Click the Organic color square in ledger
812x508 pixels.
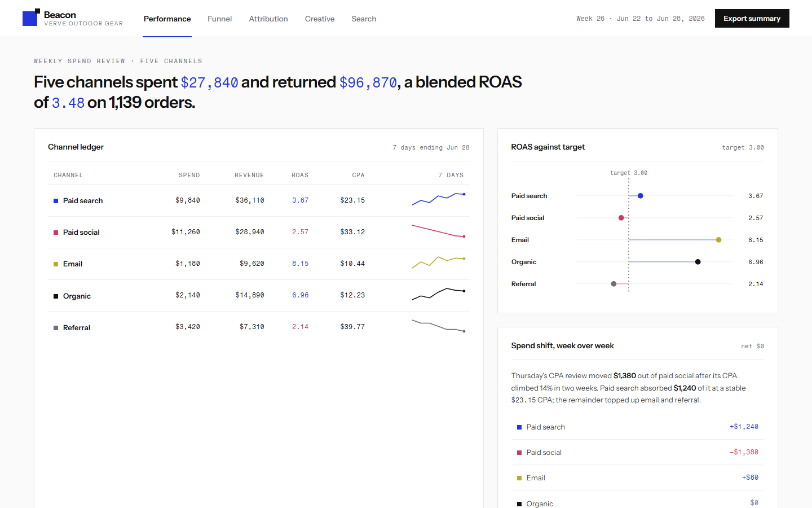click(56, 296)
